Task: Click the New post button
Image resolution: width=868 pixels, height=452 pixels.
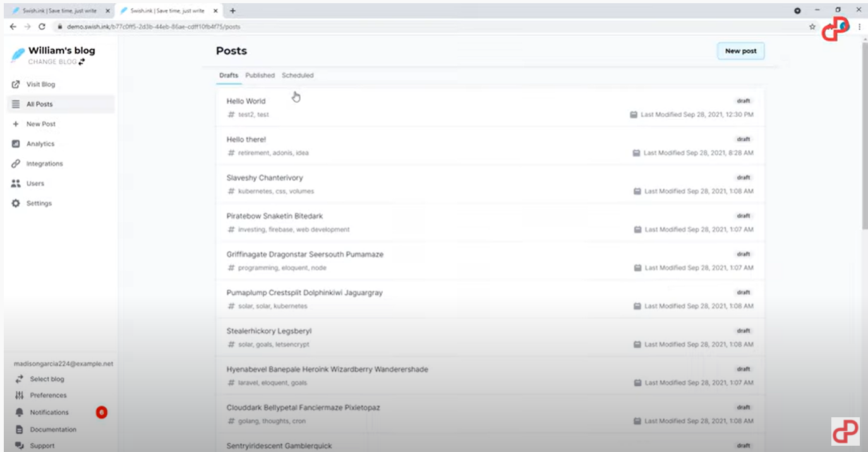Action: (740, 51)
